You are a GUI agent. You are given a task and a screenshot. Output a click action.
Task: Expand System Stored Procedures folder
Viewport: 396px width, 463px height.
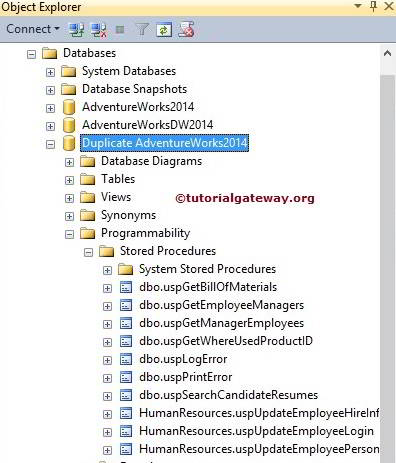pos(107,270)
